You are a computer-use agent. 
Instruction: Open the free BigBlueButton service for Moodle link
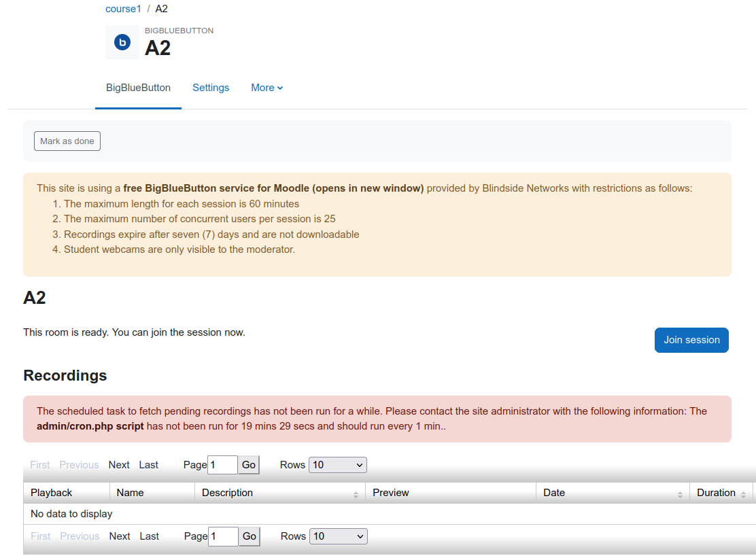273,188
